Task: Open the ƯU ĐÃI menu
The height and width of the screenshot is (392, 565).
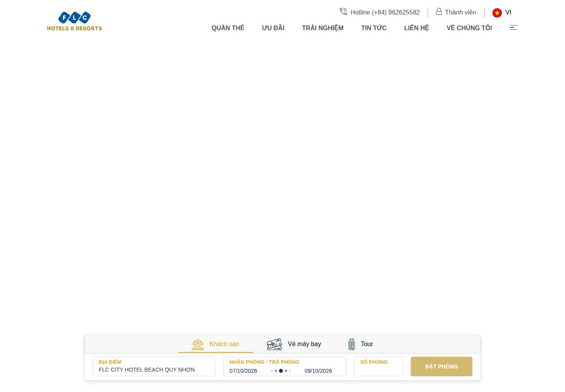Action: (x=273, y=28)
